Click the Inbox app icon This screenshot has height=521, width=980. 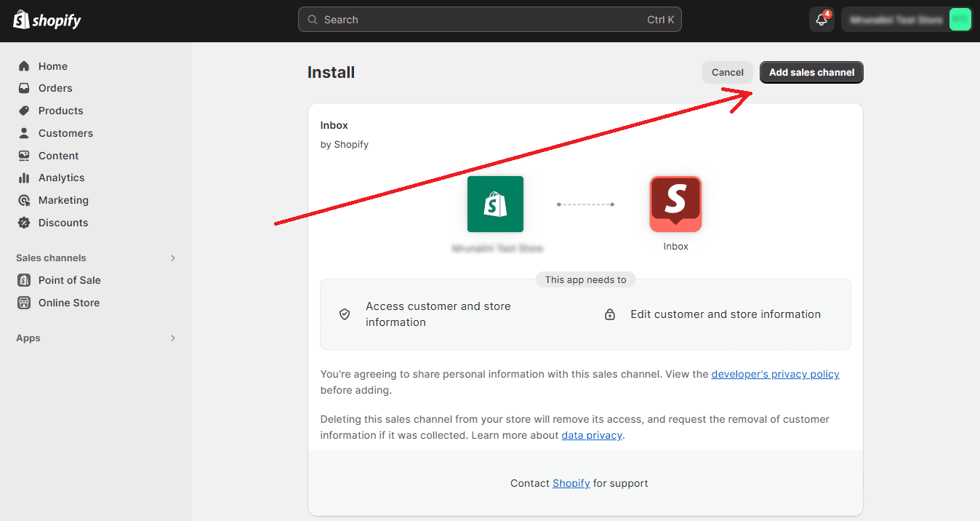point(675,204)
